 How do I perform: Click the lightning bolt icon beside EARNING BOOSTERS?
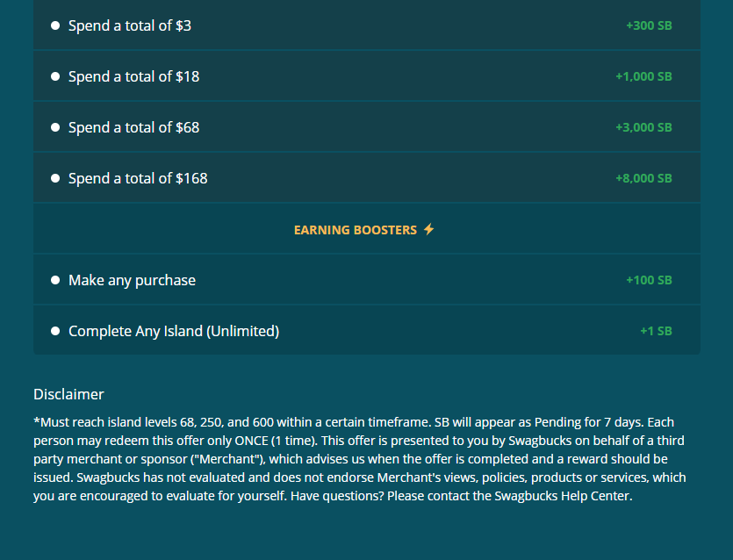429,228
